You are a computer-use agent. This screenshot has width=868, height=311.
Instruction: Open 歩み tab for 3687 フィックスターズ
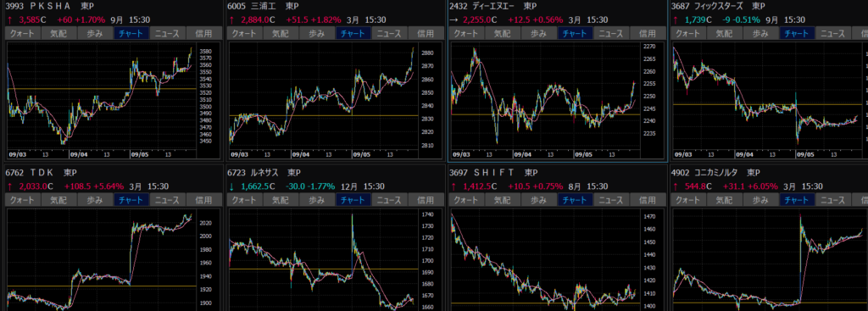(x=761, y=33)
